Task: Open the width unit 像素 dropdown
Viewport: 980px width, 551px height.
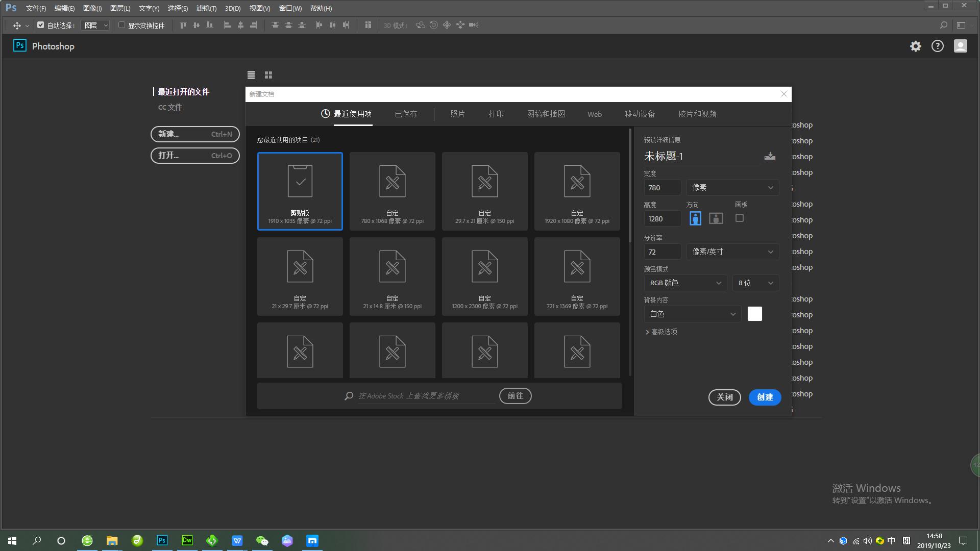Action: point(732,188)
